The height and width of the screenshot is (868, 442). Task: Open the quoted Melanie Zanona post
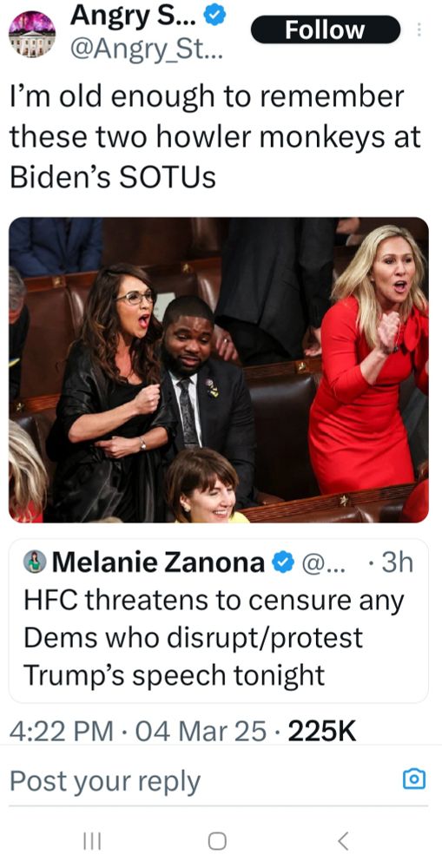coord(219,621)
